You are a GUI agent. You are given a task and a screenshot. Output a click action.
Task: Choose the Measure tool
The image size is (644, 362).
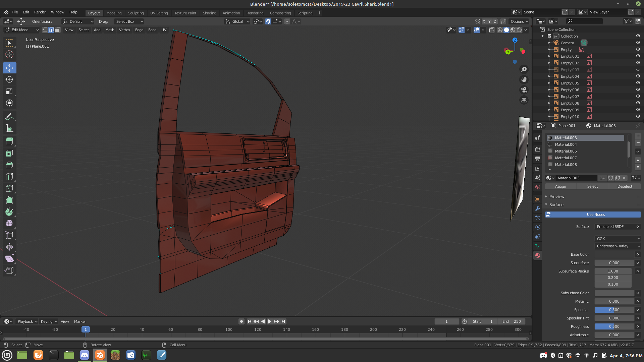point(9,129)
